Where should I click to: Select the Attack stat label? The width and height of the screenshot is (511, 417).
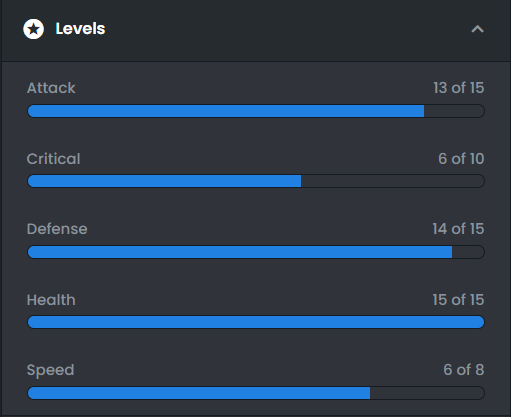(x=51, y=88)
